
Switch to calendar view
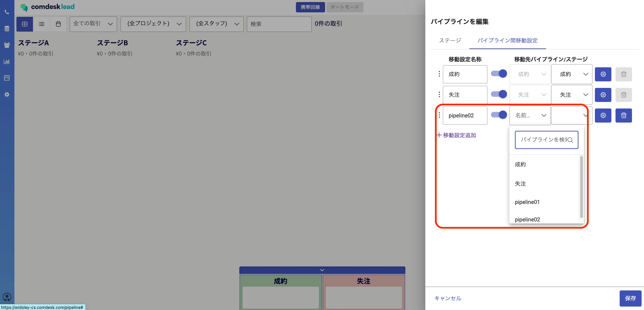click(58, 24)
